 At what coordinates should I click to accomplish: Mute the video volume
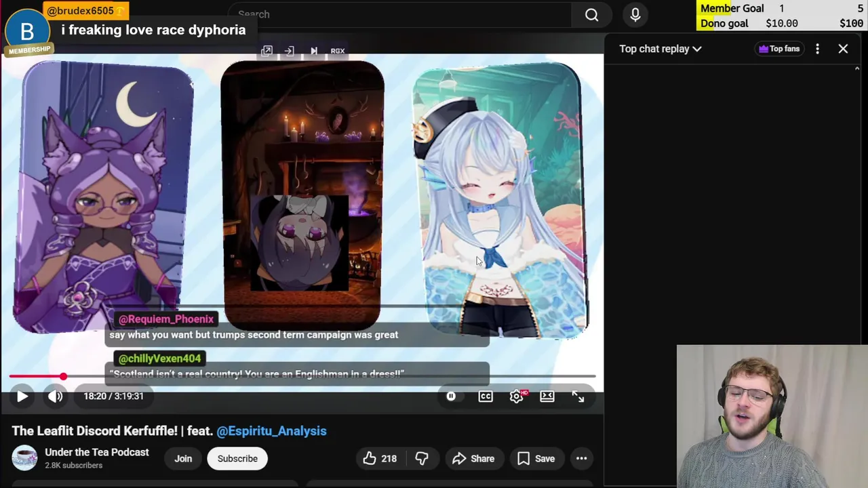point(56,396)
